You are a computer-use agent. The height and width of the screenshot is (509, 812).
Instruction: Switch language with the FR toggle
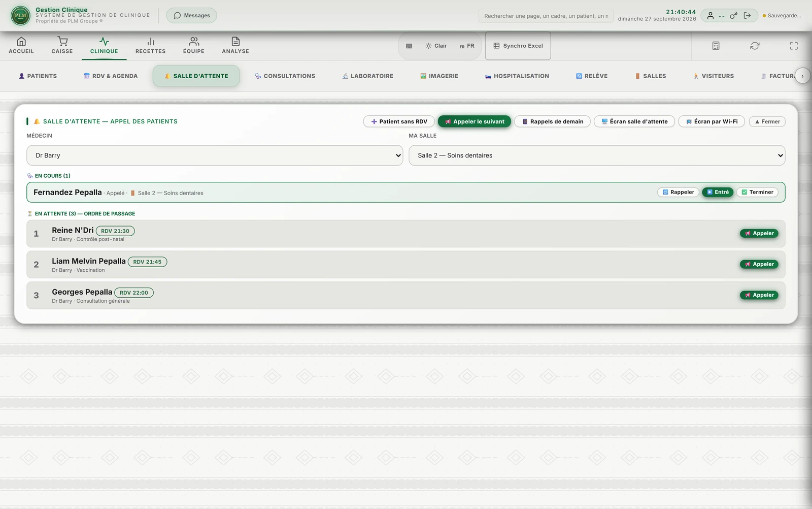point(467,46)
